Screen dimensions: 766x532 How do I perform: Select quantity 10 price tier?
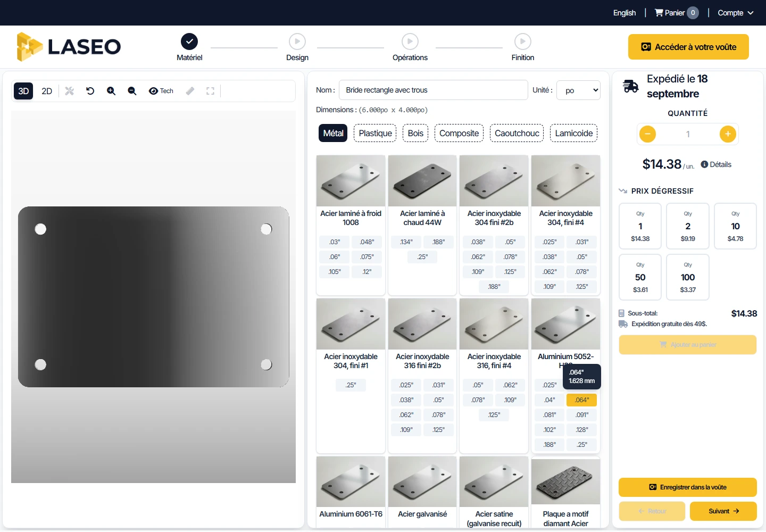pyautogui.click(x=735, y=226)
